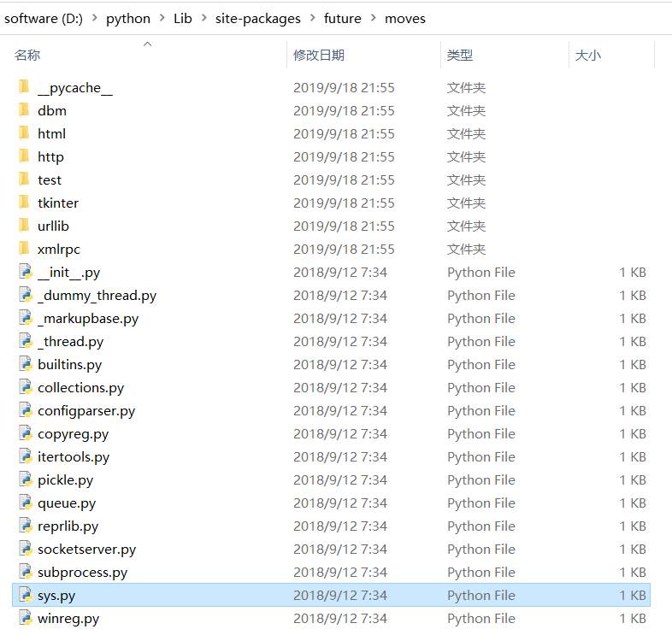Select the configparser.py file name

click(86, 411)
